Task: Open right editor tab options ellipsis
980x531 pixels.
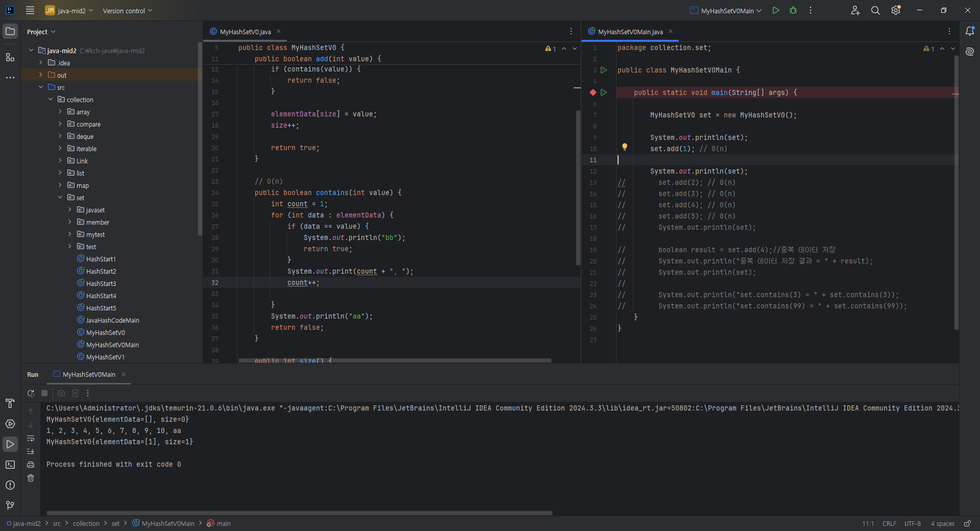Action: click(x=949, y=32)
